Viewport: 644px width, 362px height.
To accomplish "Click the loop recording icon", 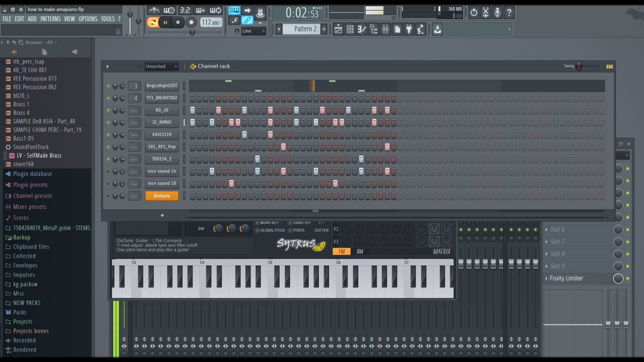I will point(216,10).
